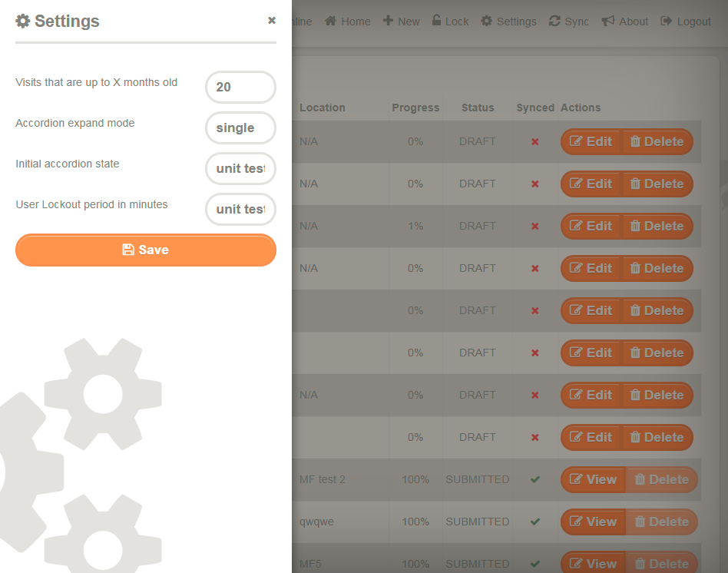Click the Save button in Settings
728x573 pixels.
tap(146, 250)
